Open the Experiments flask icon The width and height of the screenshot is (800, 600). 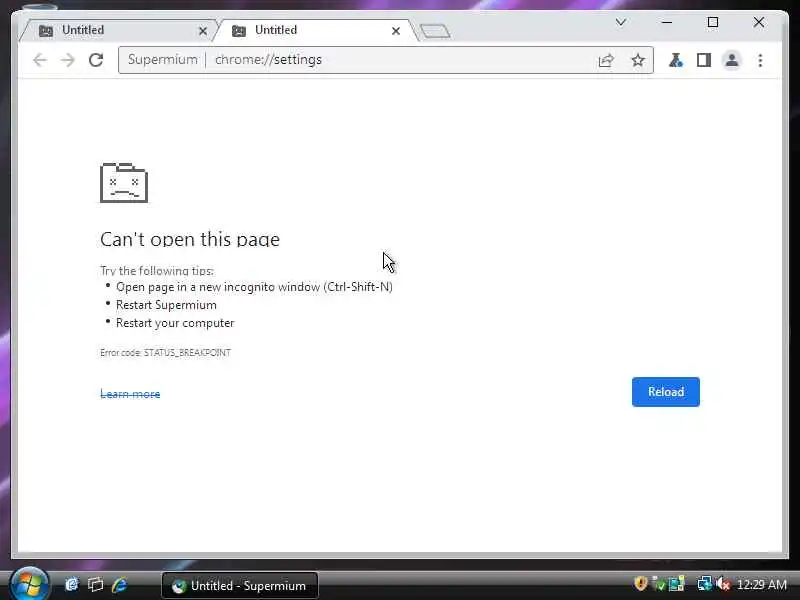(x=676, y=60)
